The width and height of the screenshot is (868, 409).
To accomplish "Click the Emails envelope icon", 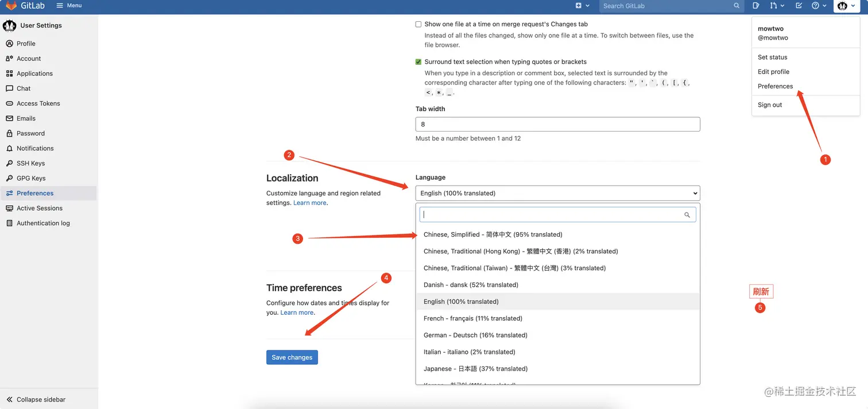I will pyautogui.click(x=9, y=118).
